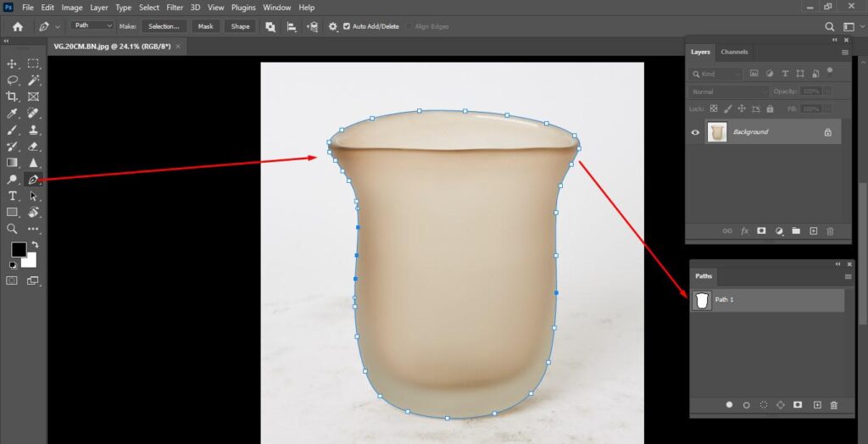This screenshot has width=868, height=444.
Task: Select the Gradient tool
Action: coord(12,163)
